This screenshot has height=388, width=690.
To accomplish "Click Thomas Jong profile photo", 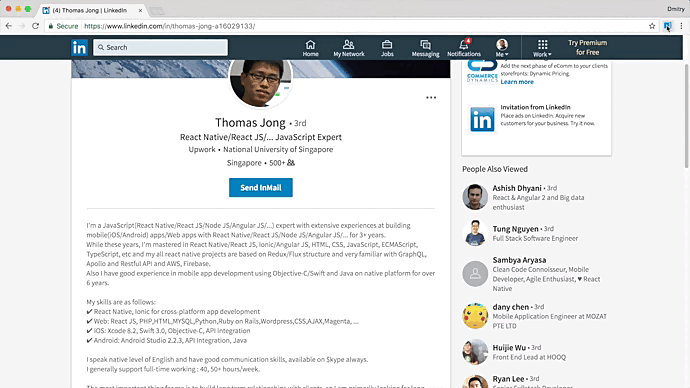I will [261, 84].
